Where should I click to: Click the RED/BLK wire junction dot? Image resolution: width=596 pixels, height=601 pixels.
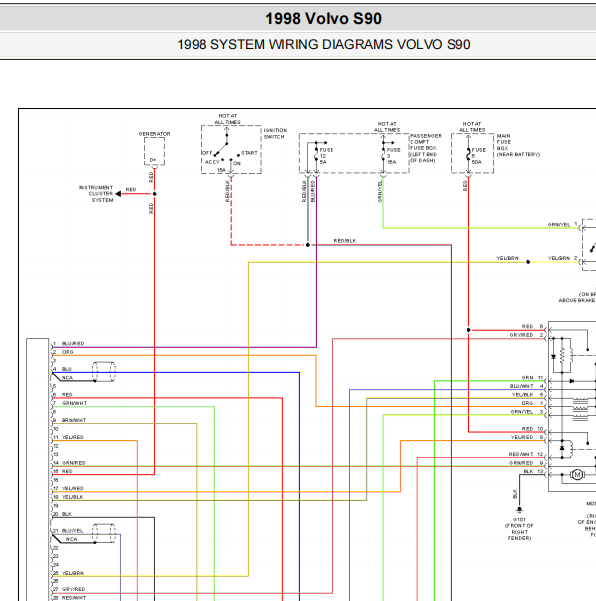click(x=307, y=245)
